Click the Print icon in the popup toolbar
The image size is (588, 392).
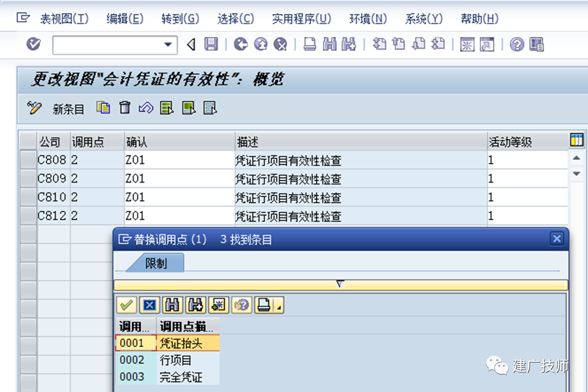click(x=264, y=305)
